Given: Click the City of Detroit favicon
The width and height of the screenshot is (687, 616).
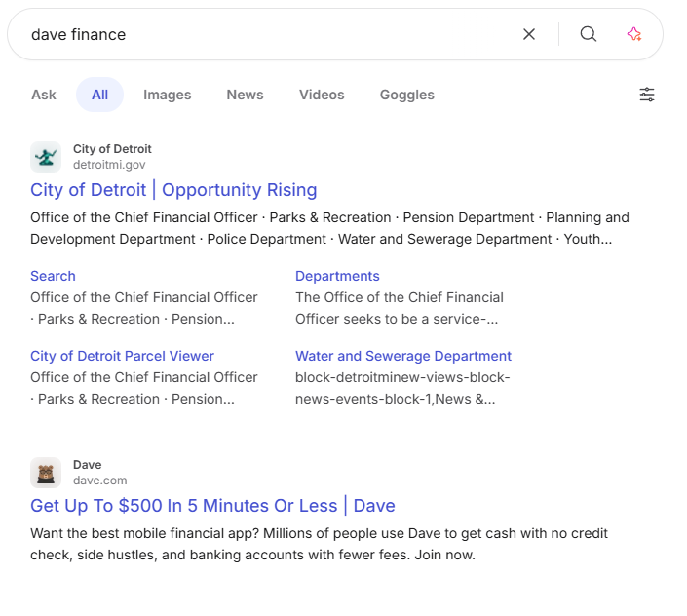Looking at the screenshot, I should pyautogui.click(x=46, y=157).
